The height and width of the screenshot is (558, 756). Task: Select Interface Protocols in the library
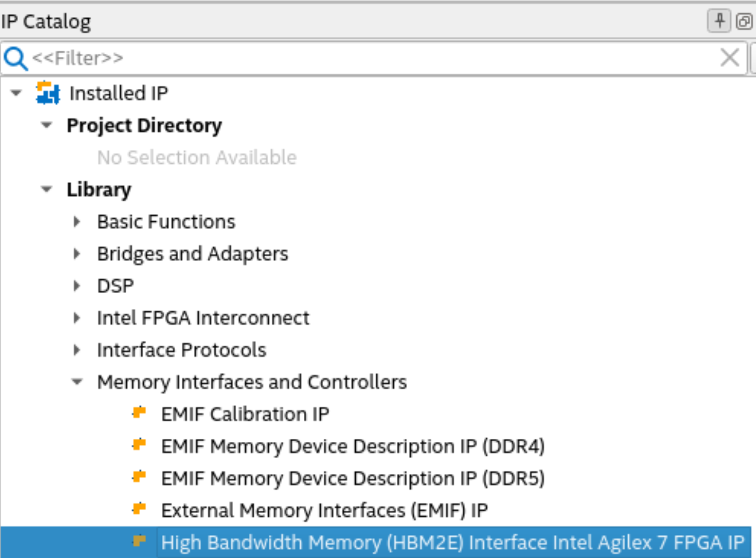[181, 350]
